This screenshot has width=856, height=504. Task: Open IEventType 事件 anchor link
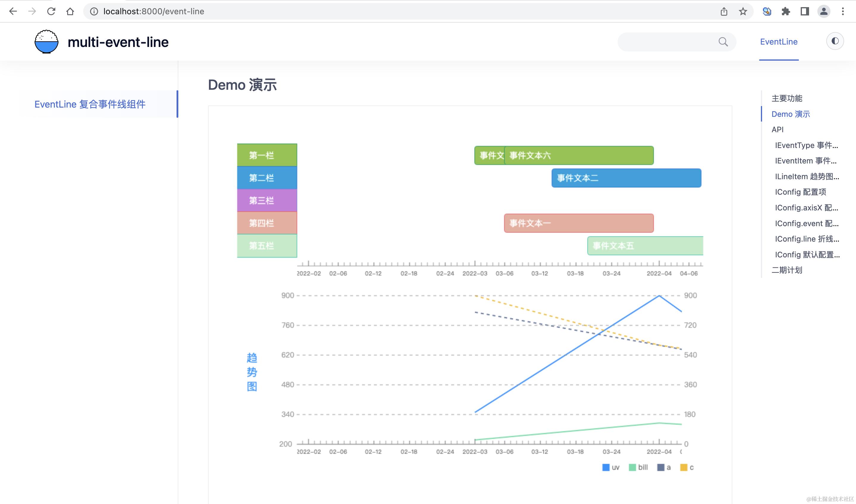click(x=807, y=145)
